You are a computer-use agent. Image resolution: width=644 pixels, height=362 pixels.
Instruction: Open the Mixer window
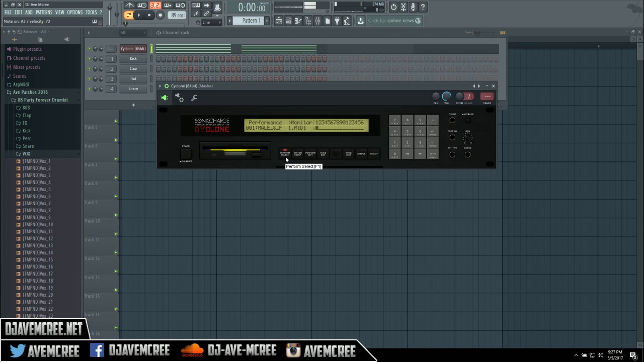pos(317,21)
